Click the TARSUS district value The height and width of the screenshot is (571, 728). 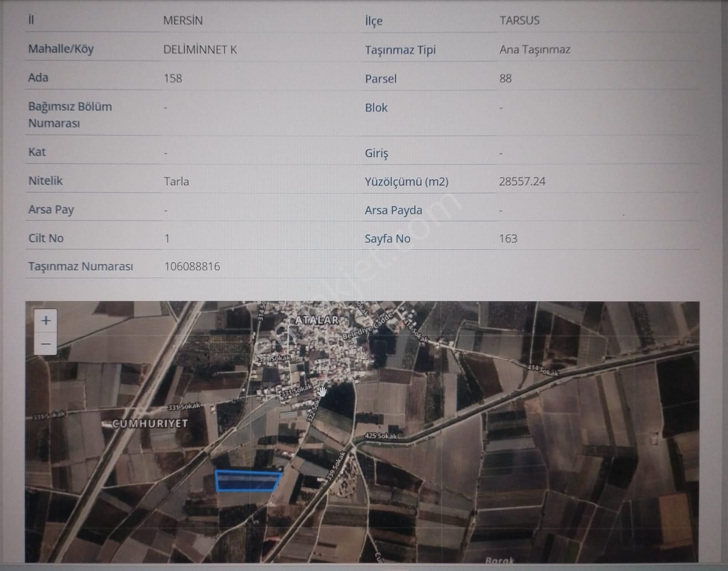pos(519,20)
